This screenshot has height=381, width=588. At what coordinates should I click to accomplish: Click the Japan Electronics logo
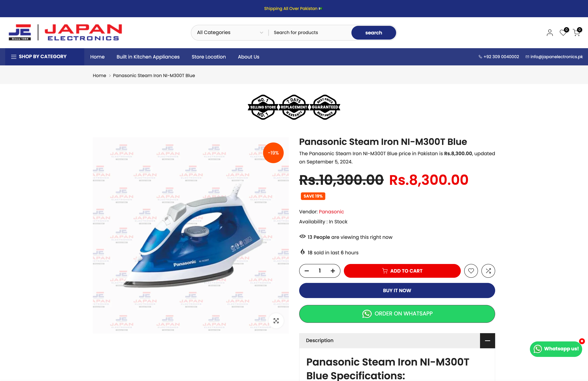click(x=65, y=32)
